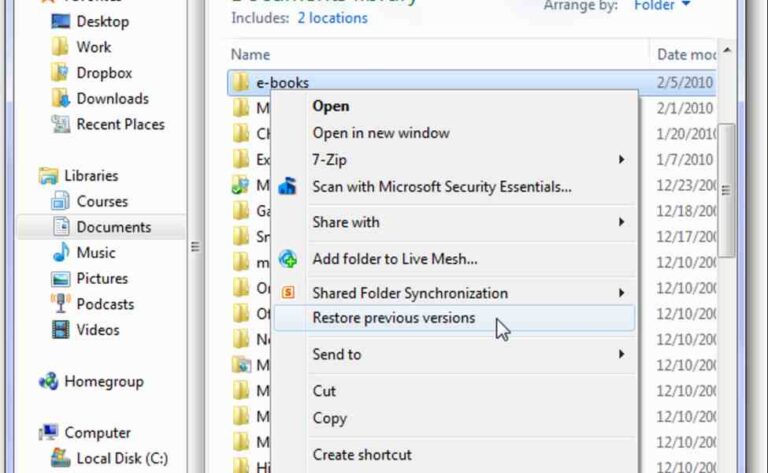
Task: Sort by the Name column header
Action: click(251, 54)
